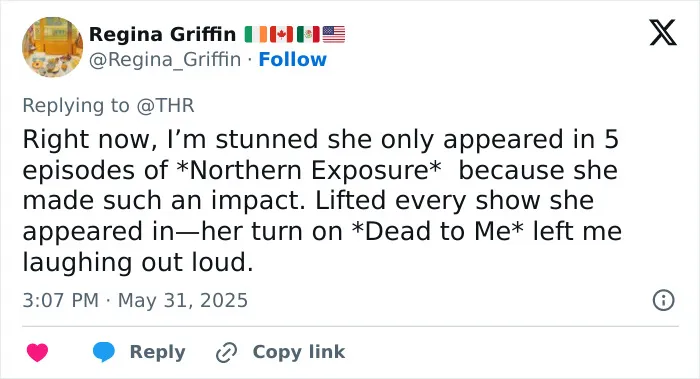
Task: Click the Regina Griffin display name
Action: click(x=162, y=34)
